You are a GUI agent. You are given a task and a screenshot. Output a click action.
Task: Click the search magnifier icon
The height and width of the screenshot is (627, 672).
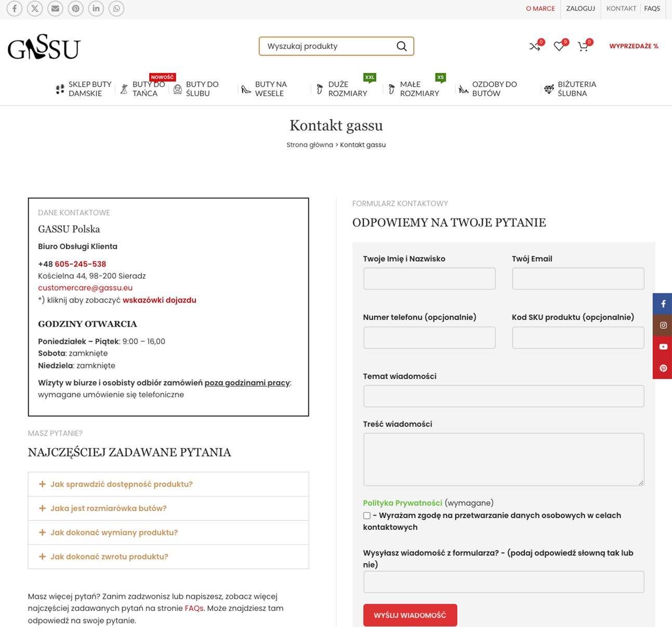(x=402, y=46)
